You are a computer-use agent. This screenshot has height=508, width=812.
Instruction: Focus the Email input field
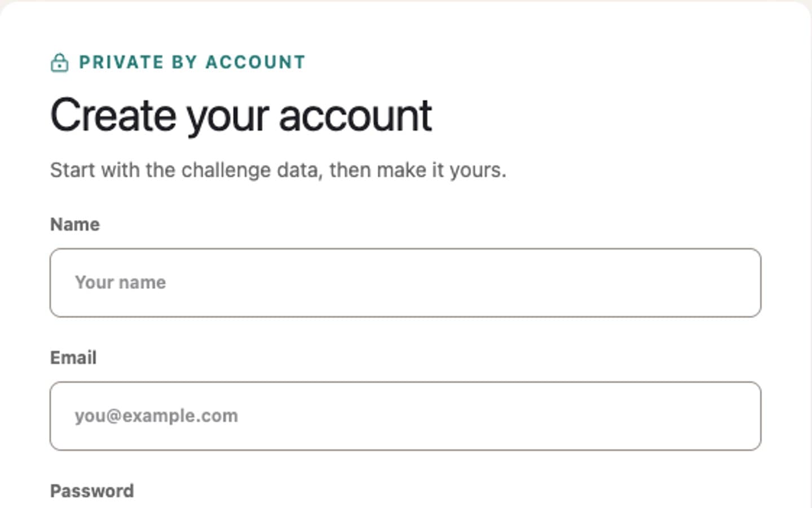coord(405,416)
